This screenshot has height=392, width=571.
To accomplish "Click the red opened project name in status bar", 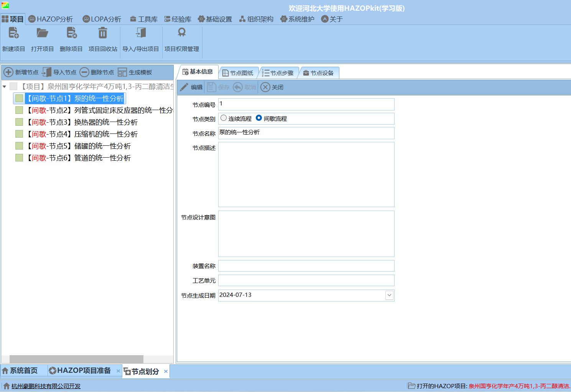I will 519,386.
